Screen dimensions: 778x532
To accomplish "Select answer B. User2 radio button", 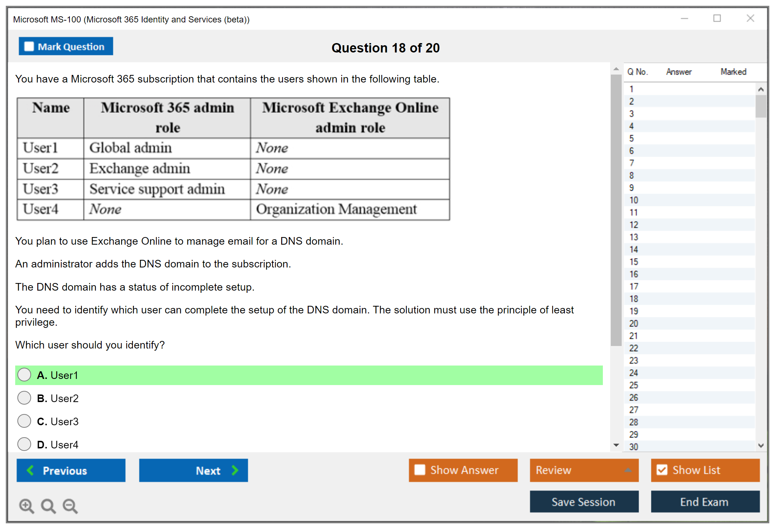I will click(24, 398).
